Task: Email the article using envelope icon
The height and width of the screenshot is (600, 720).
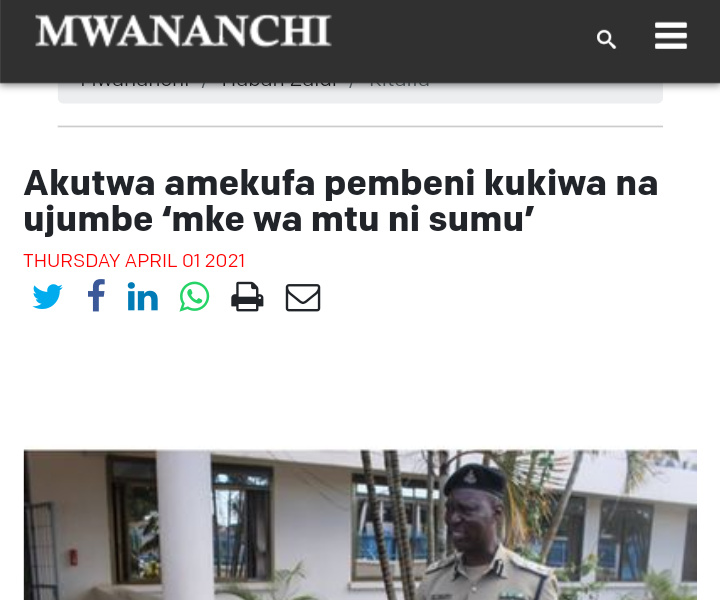Action: click(303, 297)
